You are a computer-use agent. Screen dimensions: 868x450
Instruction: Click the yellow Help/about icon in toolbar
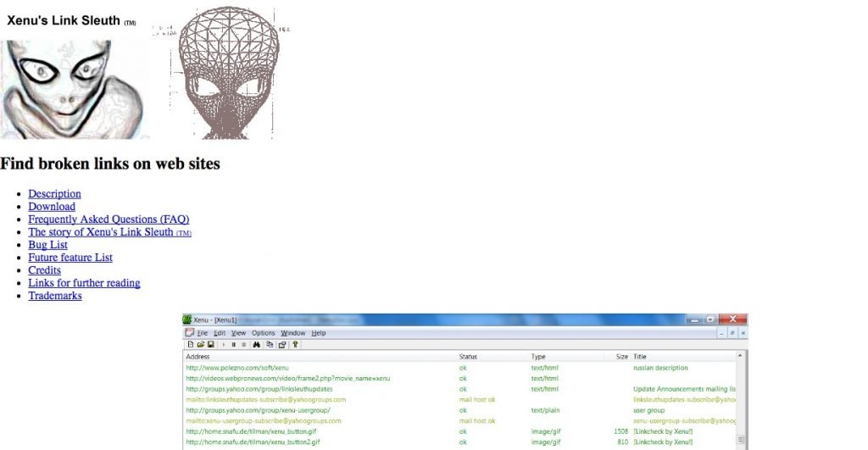pos(295,344)
